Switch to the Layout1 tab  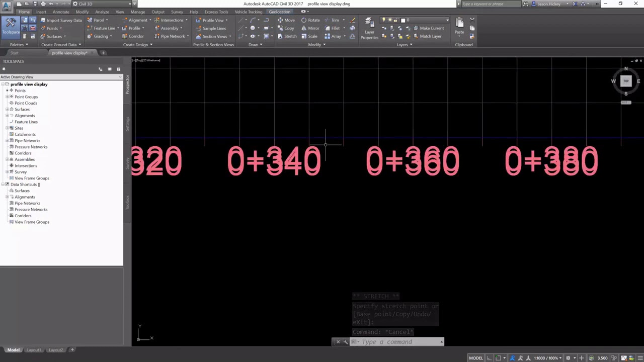tap(34, 350)
